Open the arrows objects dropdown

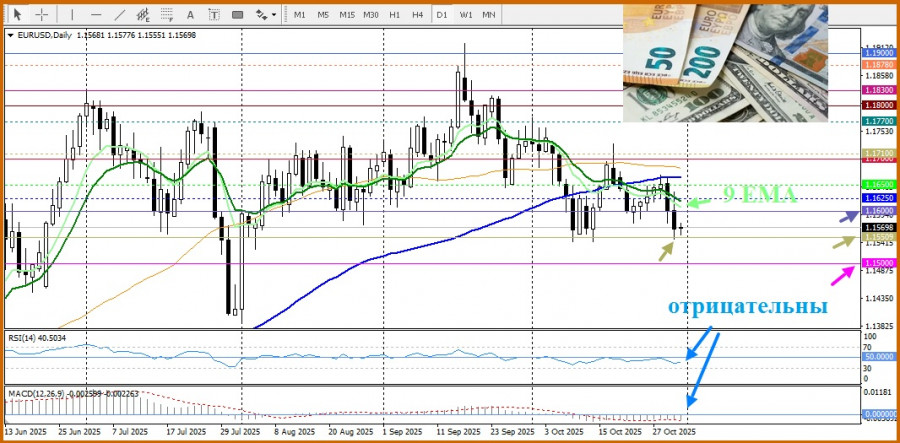[265, 14]
